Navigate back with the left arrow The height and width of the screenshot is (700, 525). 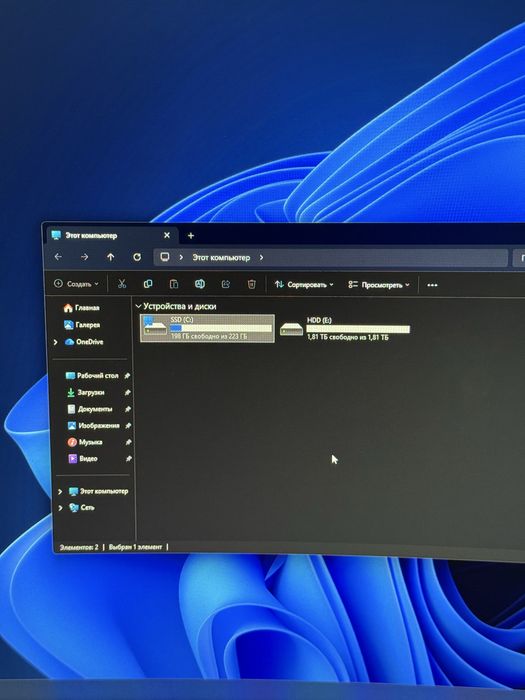[x=58, y=257]
